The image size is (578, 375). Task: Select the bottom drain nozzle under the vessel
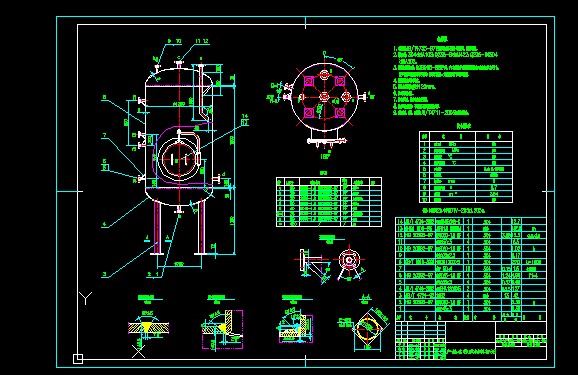[x=179, y=210]
